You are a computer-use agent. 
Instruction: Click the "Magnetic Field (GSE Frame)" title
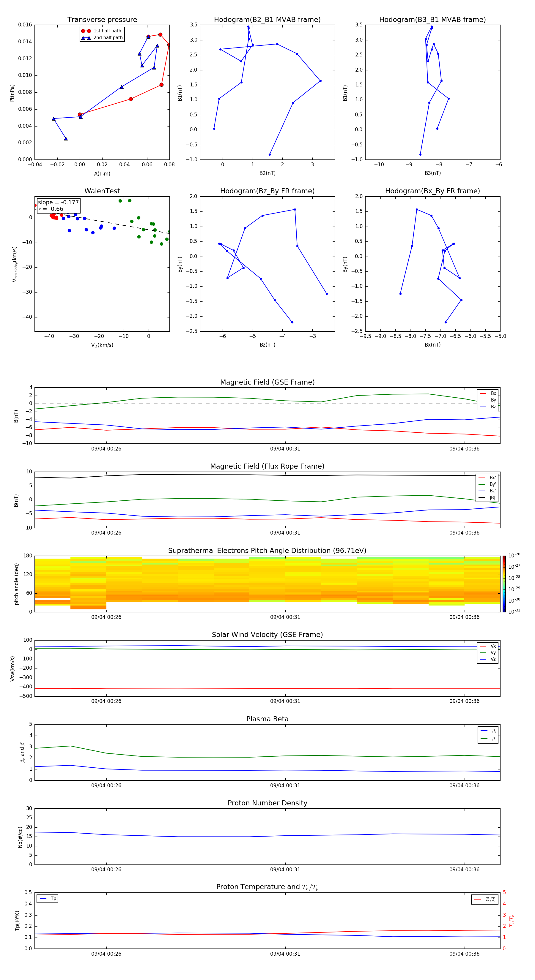pyautogui.click(x=267, y=382)
